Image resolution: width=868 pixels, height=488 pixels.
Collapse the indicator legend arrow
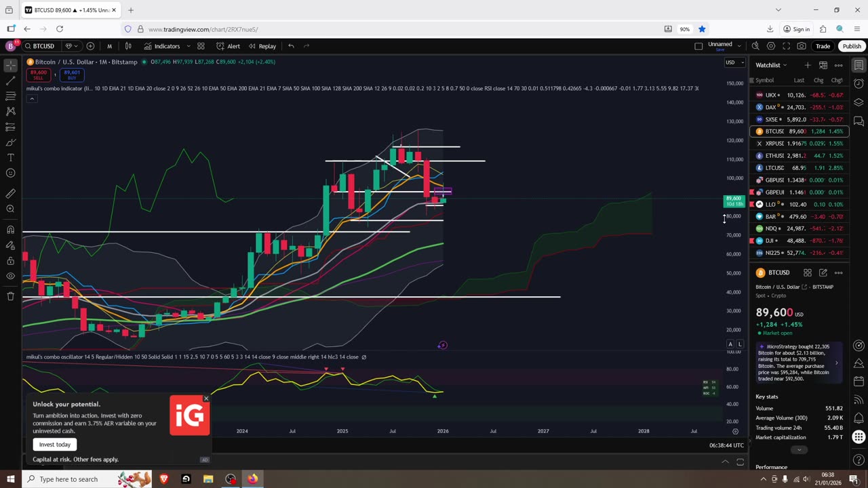pos(31,98)
